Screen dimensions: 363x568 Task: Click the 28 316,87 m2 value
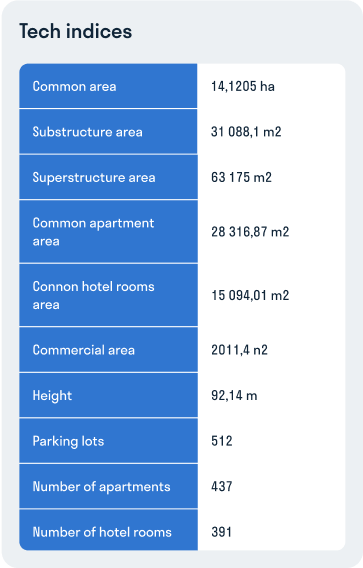coord(250,232)
